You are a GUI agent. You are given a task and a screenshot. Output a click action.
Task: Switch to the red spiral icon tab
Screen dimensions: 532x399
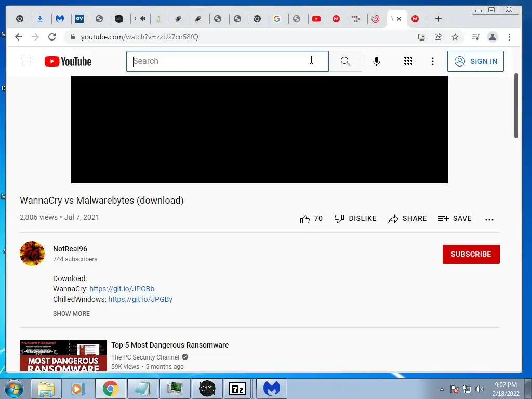click(x=375, y=19)
